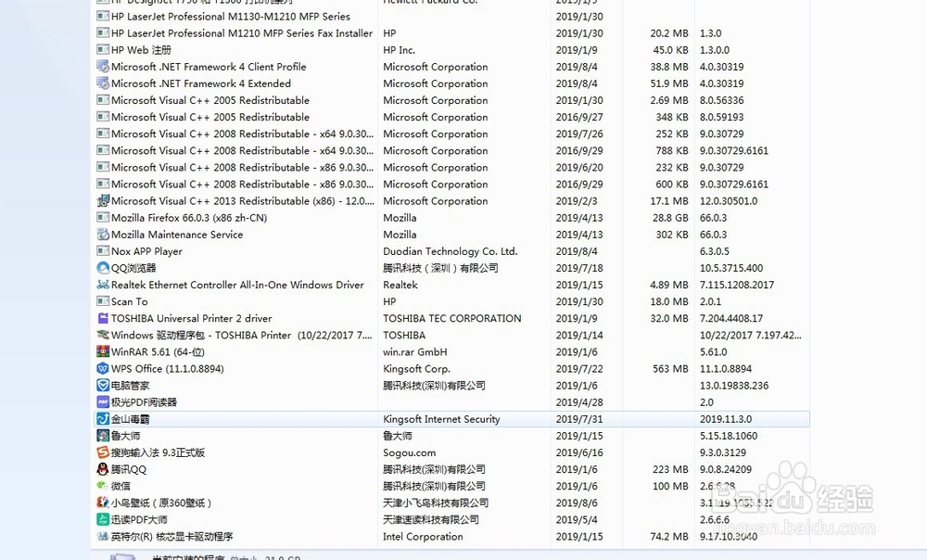
Task: Click the 搜狗输入法 Sogou icon
Action: coord(103,452)
